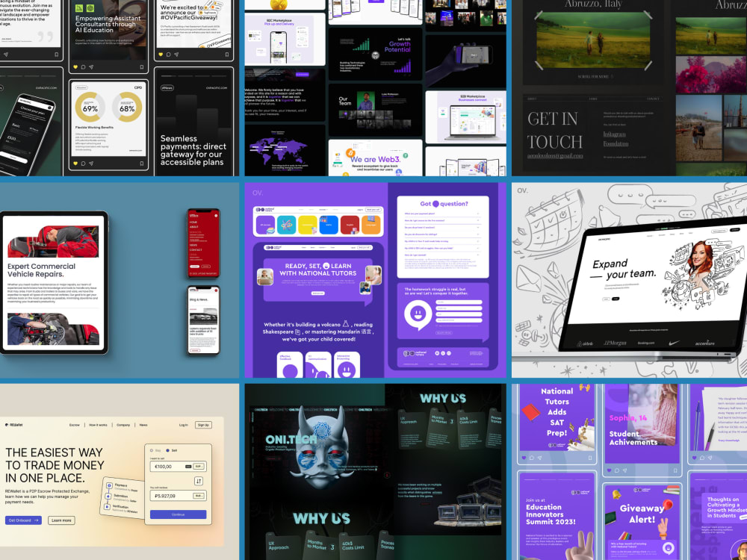Click the accenture logo on the laptop screen
The height and width of the screenshot is (560, 747).
704,343
